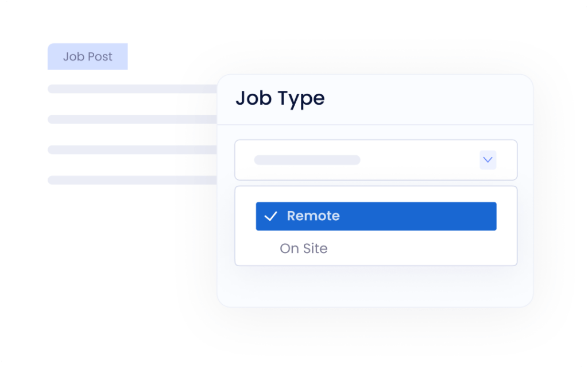
Task: Open the Job Type combo box field
Action: pyautogui.click(x=376, y=160)
